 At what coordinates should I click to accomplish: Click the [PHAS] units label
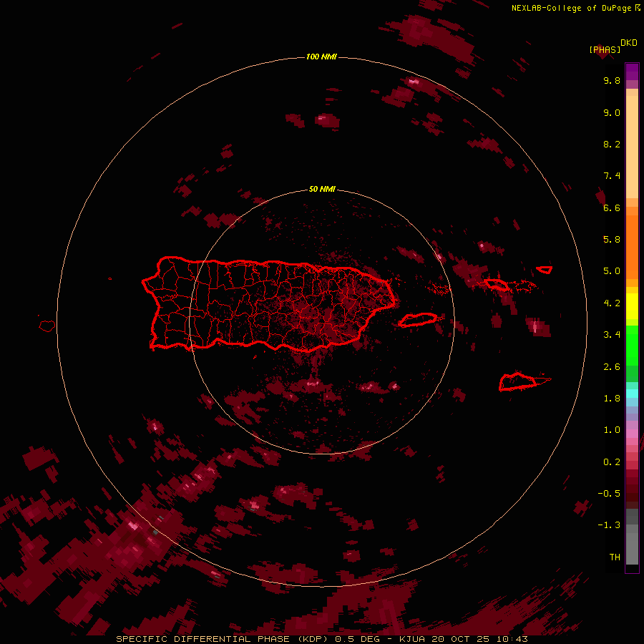pos(605,50)
